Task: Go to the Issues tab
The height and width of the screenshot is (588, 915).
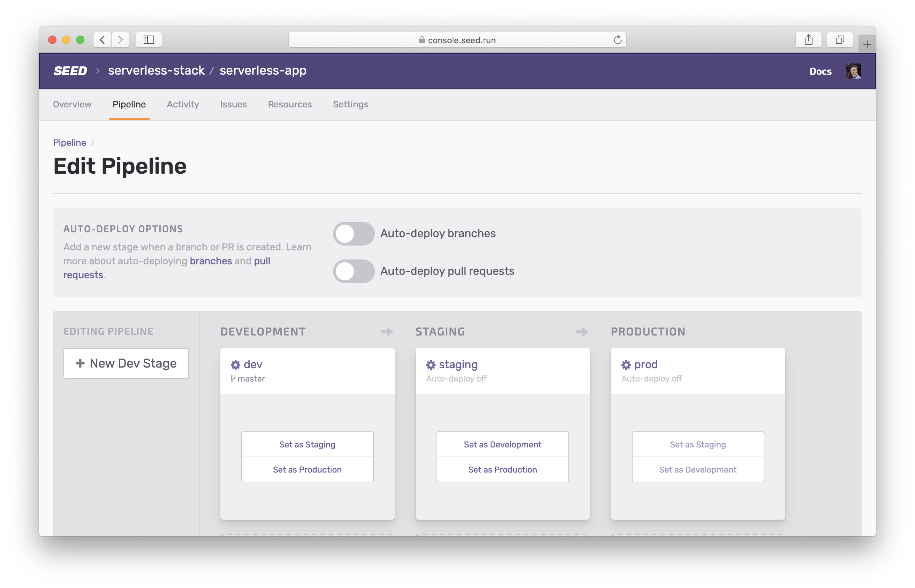Action: click(233, 104)
